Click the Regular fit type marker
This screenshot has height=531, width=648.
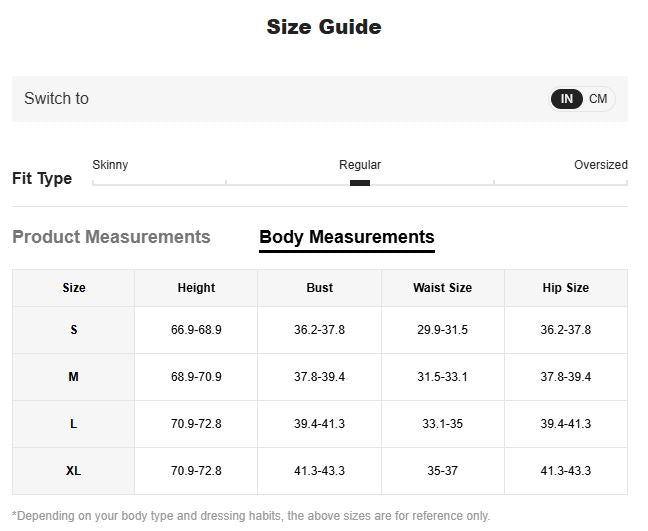point(360,183)
